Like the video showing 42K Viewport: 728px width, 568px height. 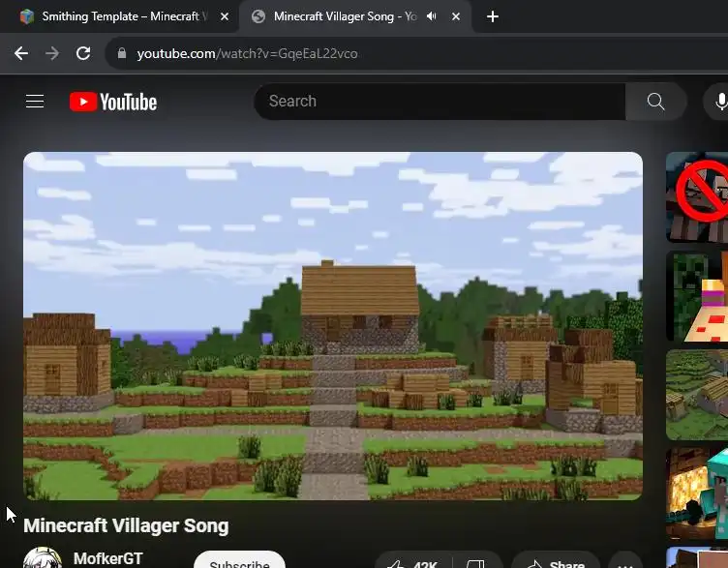tap(413, 561)
